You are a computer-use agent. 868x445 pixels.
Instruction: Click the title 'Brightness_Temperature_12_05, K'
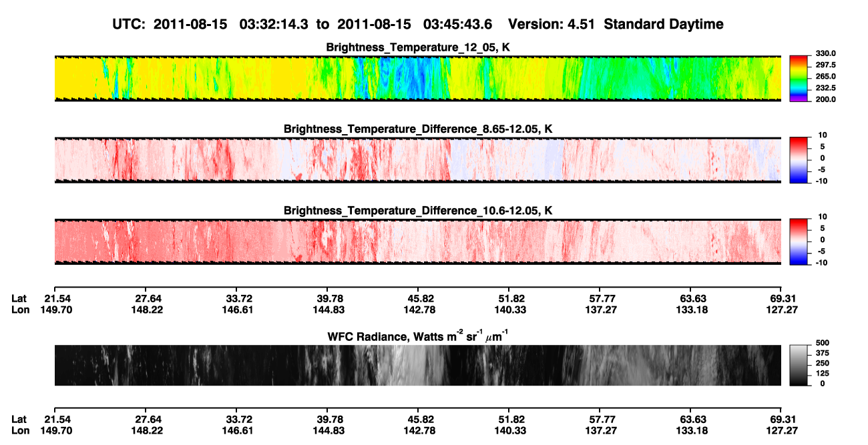(x=418, y=47)
